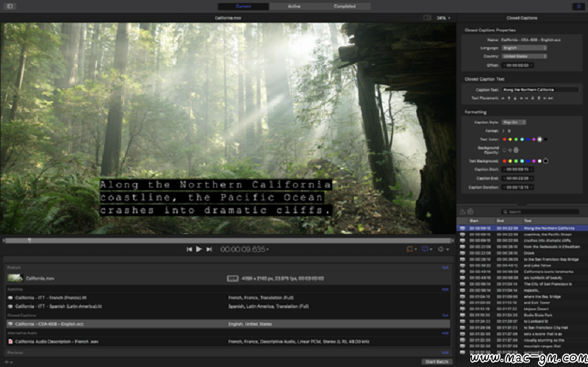The width and height of the screenshot is (588, 367).
Task: Select the semi-transparent Background Opacity option
Action: [510, 150]
